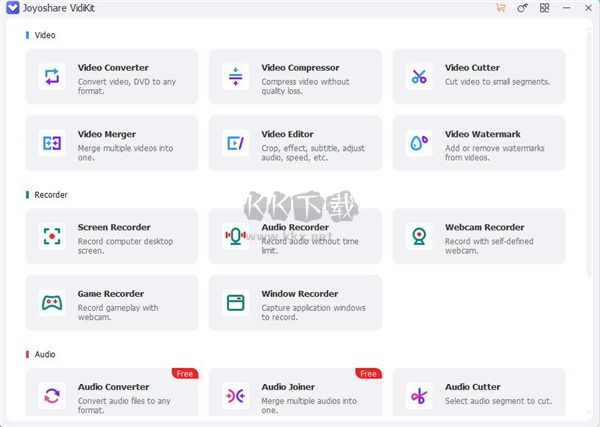600x427 pixels.
Task: Click 'Compress video without quality loss.' text
Action: [305, 86]
